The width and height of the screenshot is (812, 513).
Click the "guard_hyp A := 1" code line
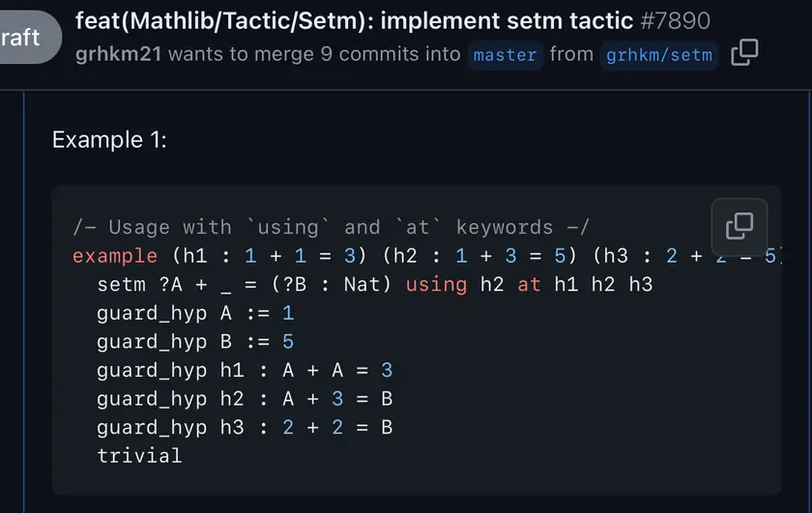[x=195, y=314]
